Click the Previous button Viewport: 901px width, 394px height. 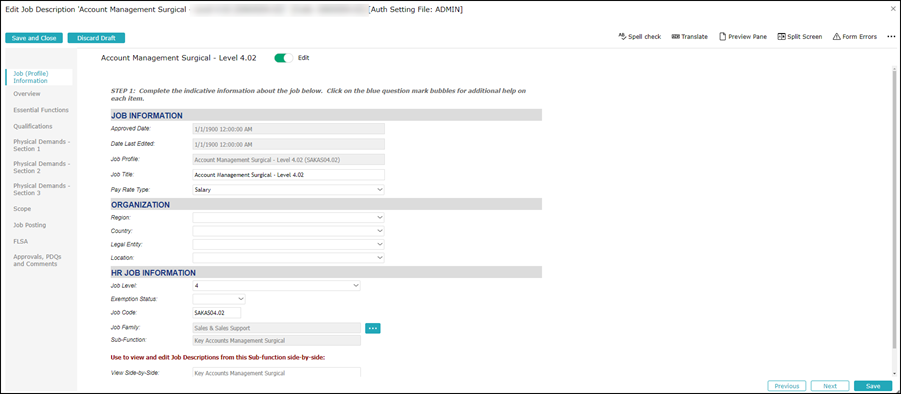[787, 386]
